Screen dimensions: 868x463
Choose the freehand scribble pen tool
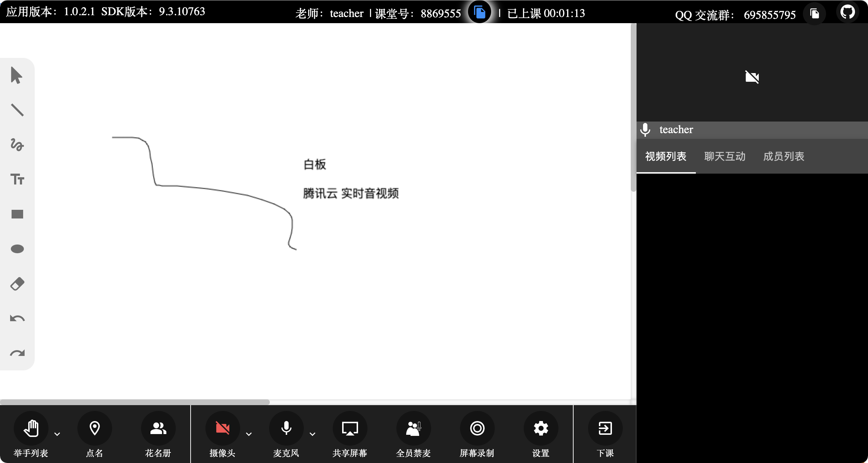(x=17, y=145)
